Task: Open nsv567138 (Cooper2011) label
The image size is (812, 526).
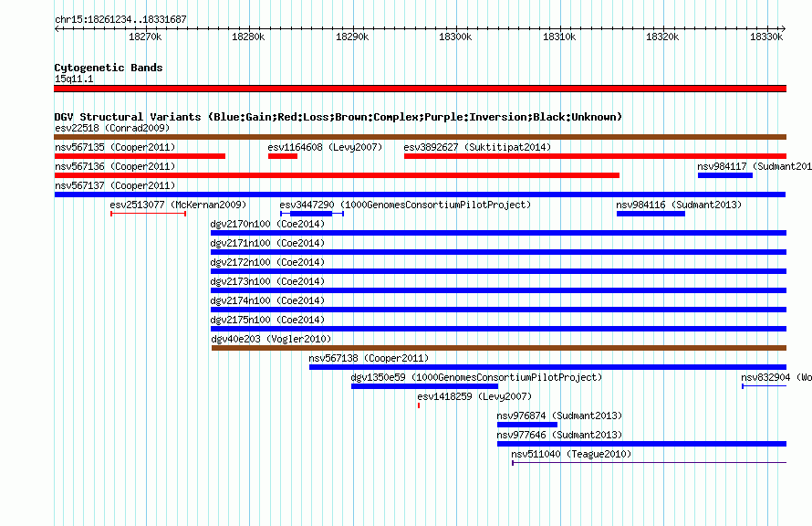Action: [x=369, y=358]
